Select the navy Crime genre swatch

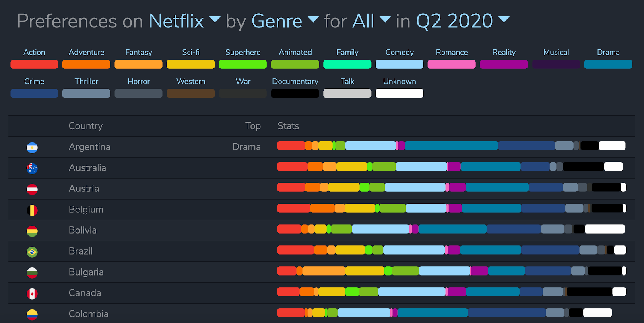coord(34,93)
